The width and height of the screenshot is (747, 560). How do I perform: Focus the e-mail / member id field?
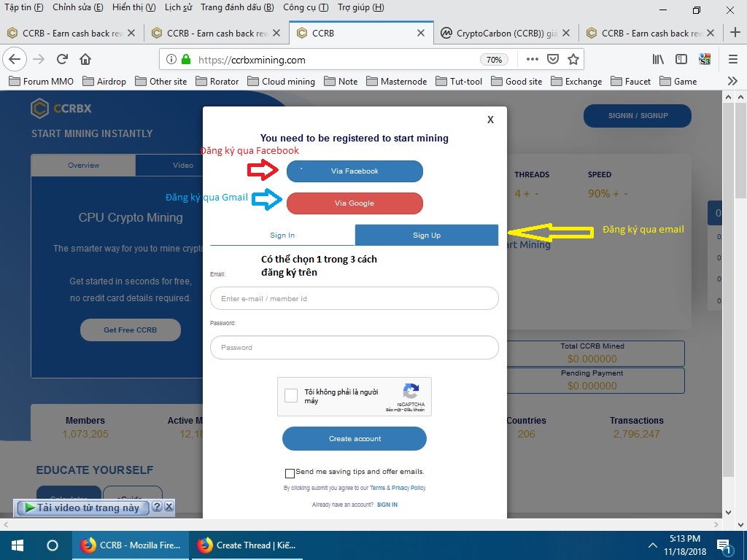pos(354,298)
